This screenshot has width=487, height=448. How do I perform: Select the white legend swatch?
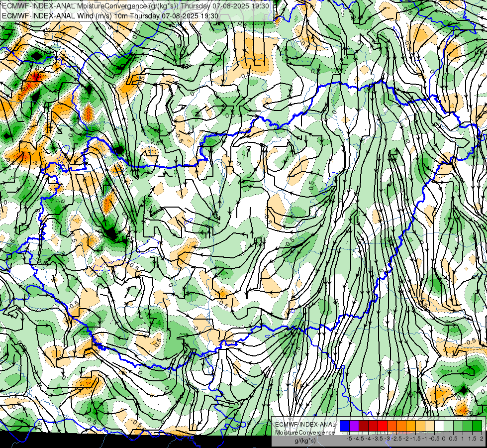coord(439,426)
